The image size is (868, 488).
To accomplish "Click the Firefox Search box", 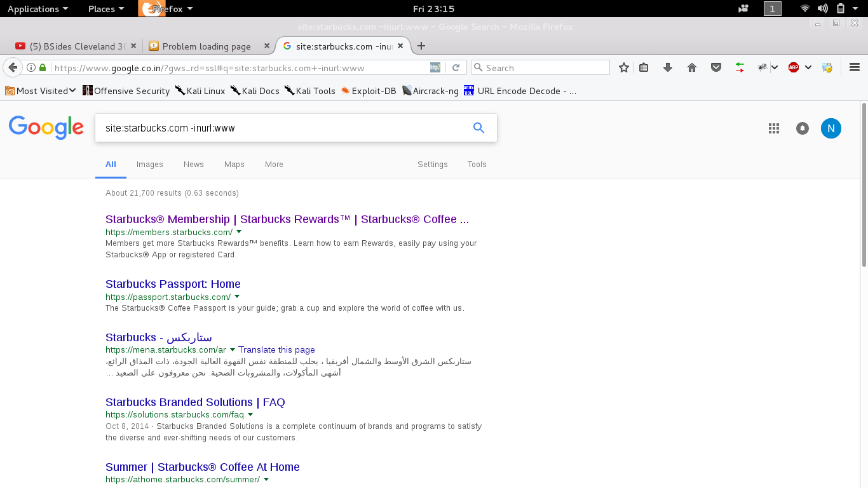I will click(540, 67).
